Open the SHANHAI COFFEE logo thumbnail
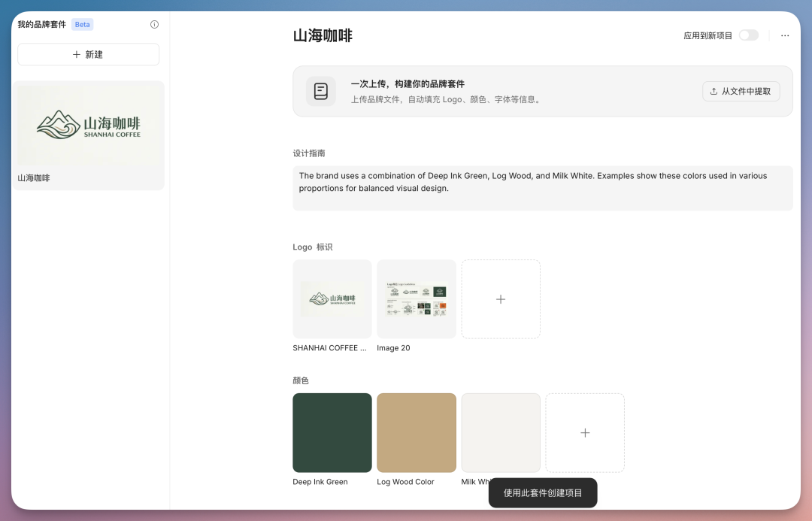 332,298
